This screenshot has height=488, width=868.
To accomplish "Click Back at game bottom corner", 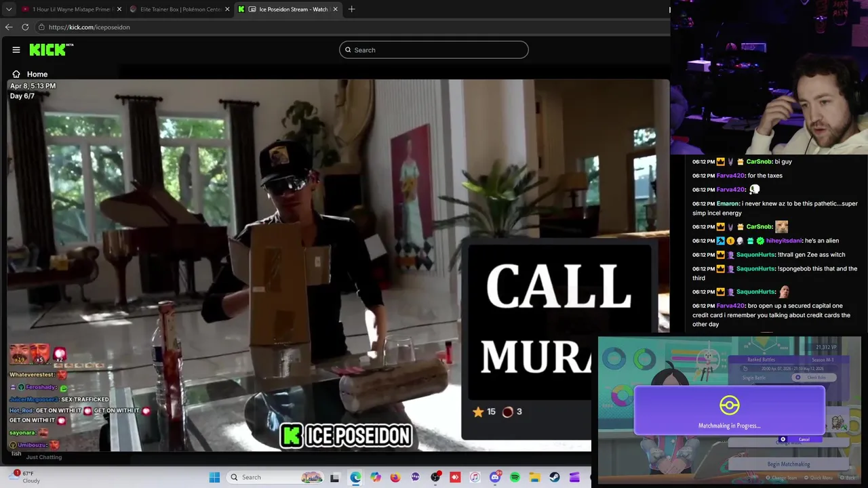I will [848, 478].
